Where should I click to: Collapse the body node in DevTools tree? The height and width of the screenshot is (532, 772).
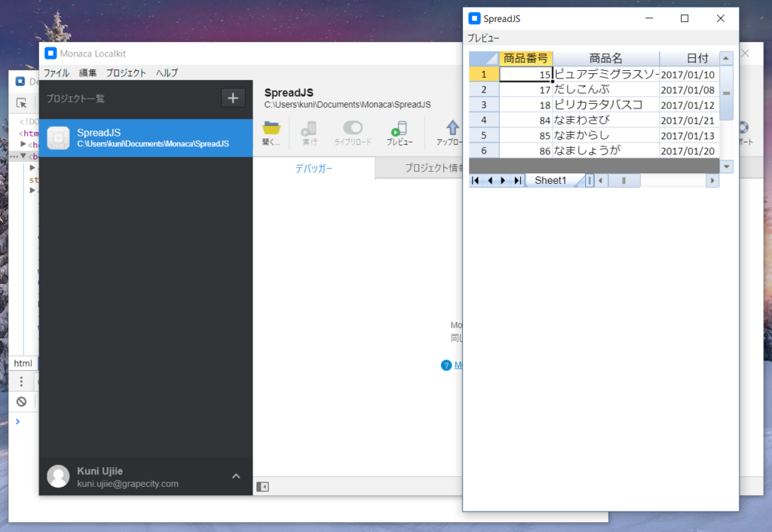[23, 156]
